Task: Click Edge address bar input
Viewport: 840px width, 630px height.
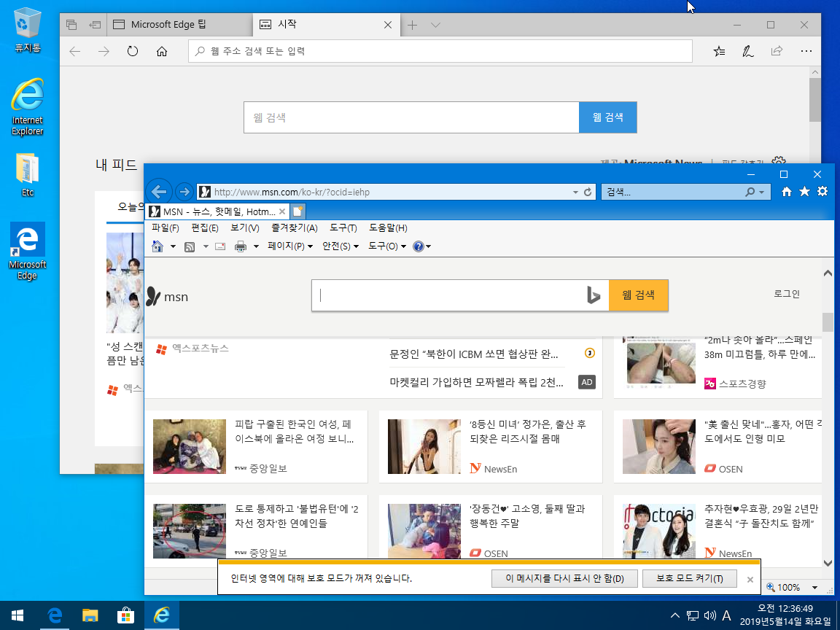Action: (440, 51)
